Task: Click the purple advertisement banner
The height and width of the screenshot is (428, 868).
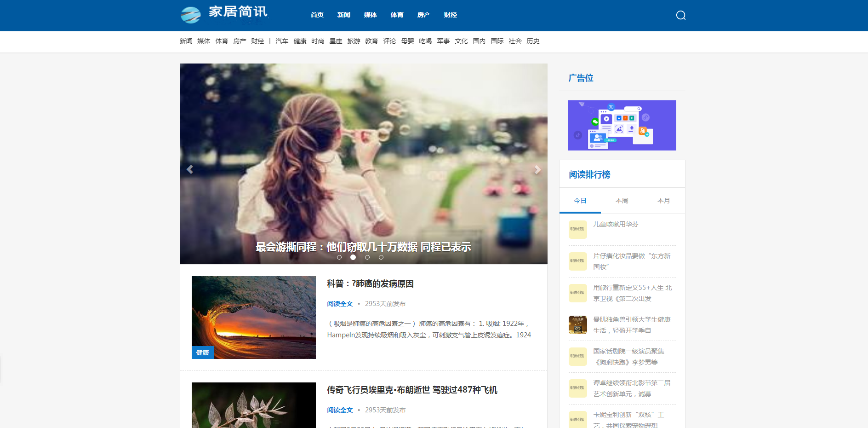Action: click(622, 125)
